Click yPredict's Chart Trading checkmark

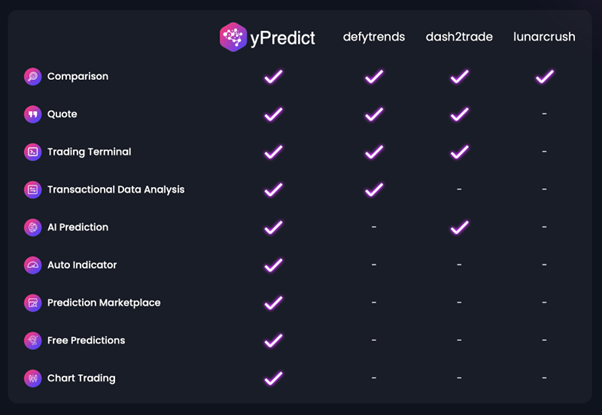point(273,378)
